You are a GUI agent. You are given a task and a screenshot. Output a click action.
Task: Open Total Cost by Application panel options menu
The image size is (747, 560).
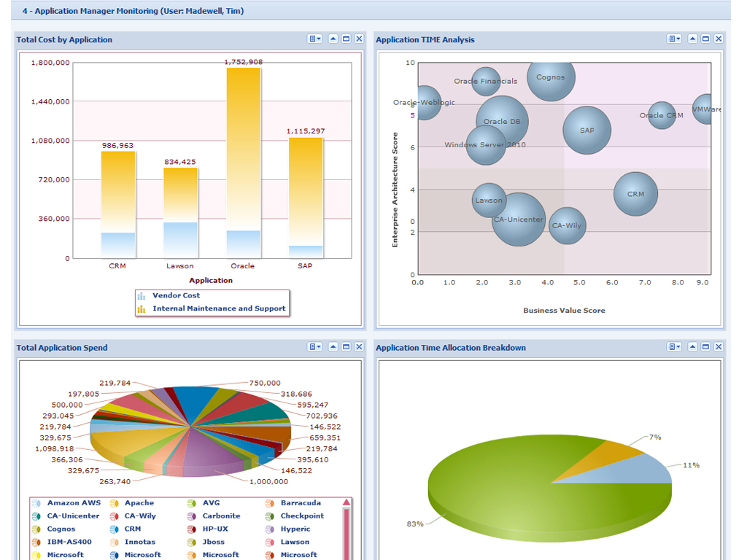point(314,39)
